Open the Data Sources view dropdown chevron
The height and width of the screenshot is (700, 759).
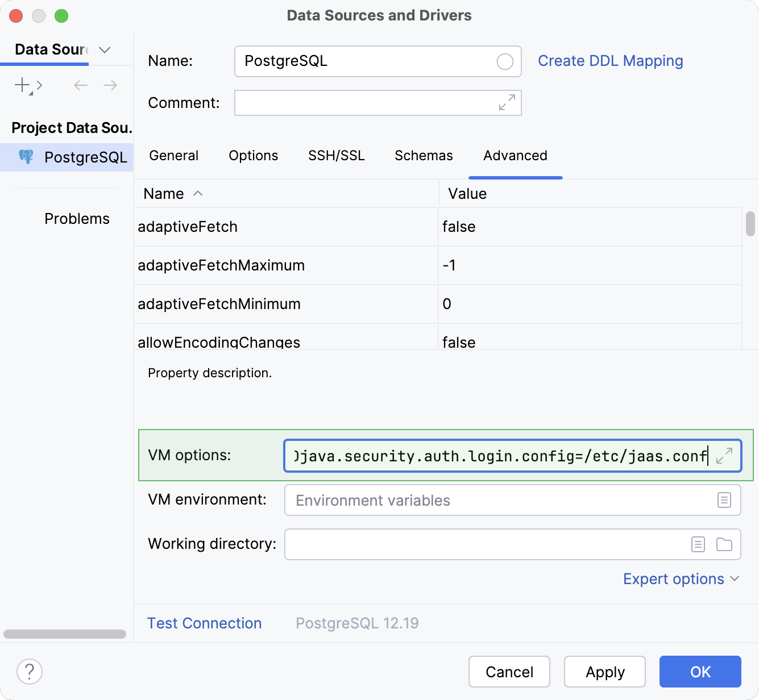[105, 50]
